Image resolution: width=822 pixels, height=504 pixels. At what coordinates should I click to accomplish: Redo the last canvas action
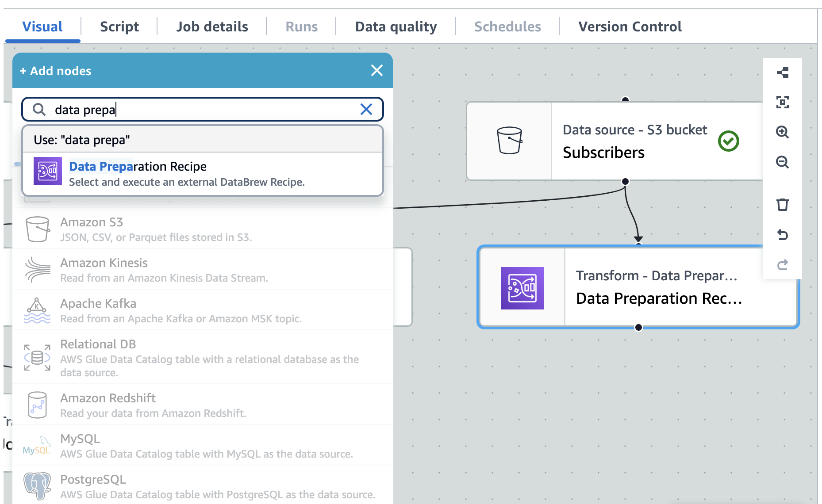(782, 265)
